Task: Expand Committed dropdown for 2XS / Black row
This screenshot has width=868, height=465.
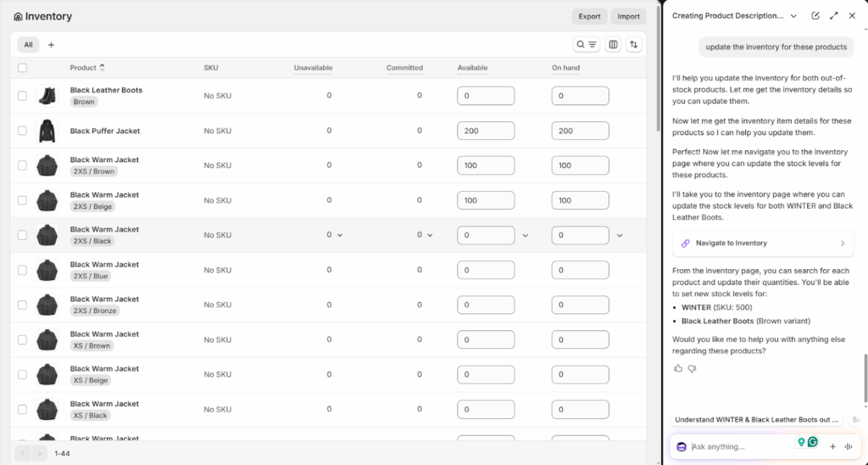Action: pos(430,235)
